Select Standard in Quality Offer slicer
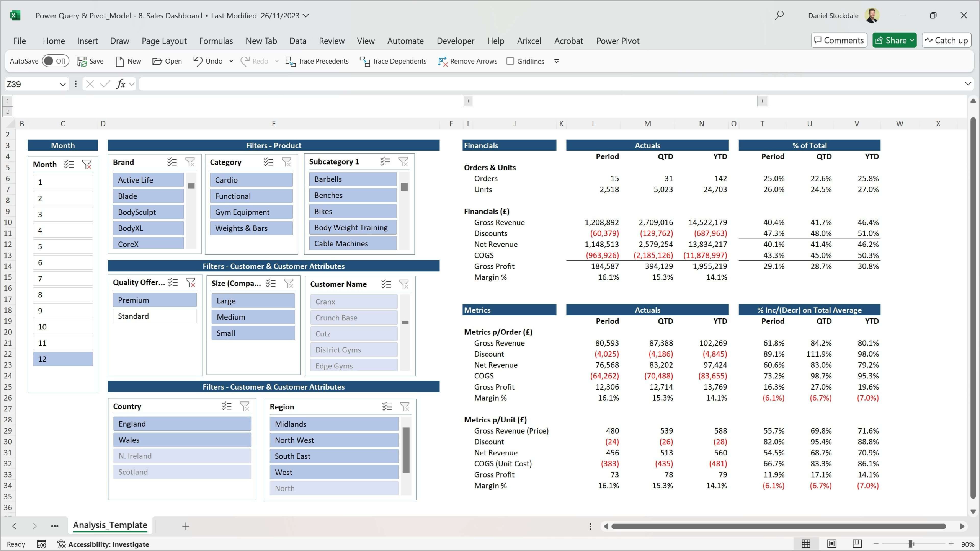This screenshot has height=551, width=980. (155, 316)
